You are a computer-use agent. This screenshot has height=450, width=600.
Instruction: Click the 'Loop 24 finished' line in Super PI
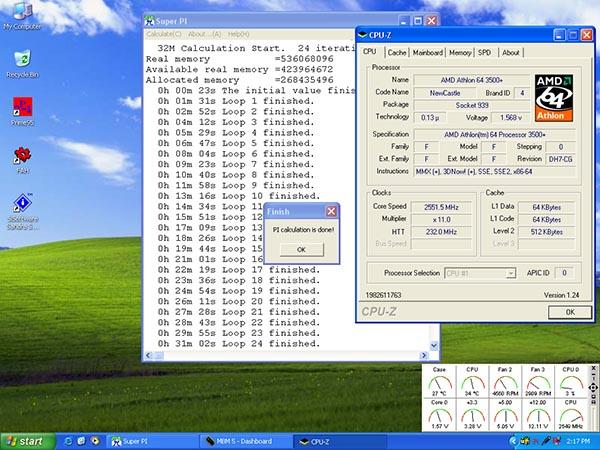coord(239,344)
